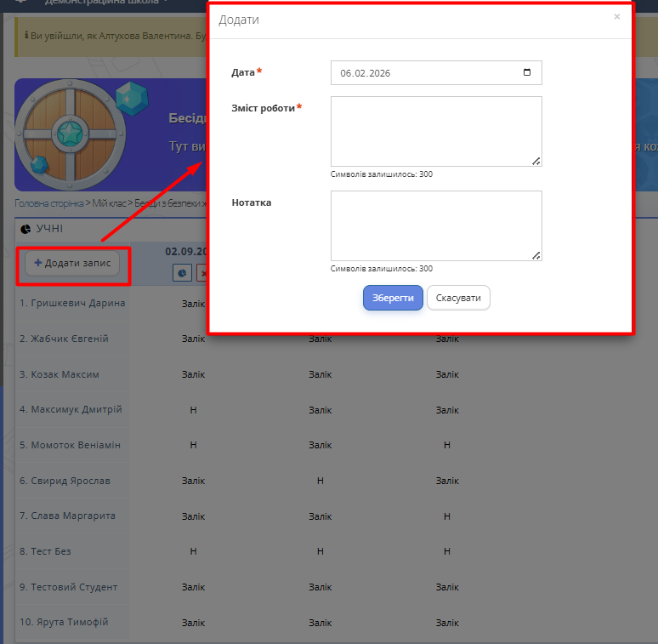
Task: Click the Додати запис button
Action: [x=72, y=264]
